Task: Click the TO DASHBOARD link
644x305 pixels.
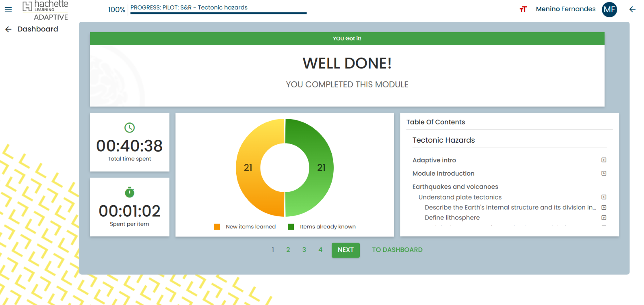Action: (397, 250)
